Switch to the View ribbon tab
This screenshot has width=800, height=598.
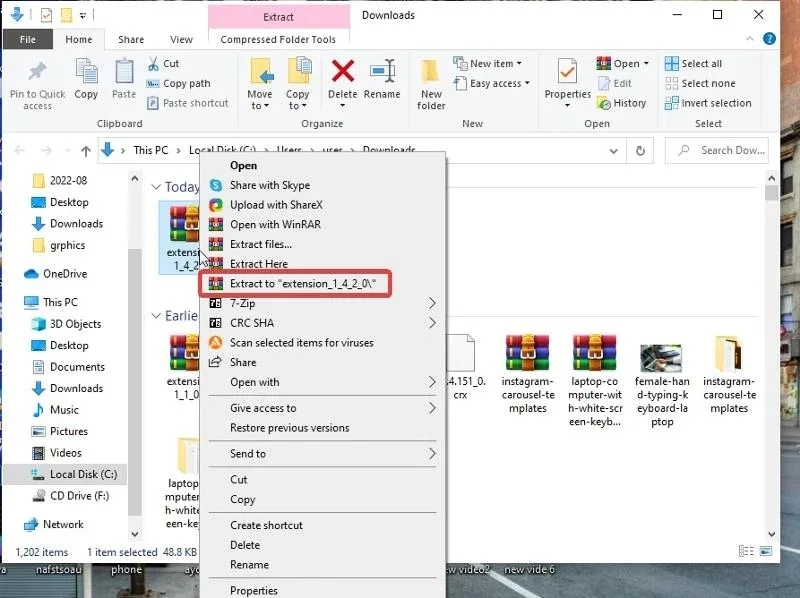[x=181, y=39]
